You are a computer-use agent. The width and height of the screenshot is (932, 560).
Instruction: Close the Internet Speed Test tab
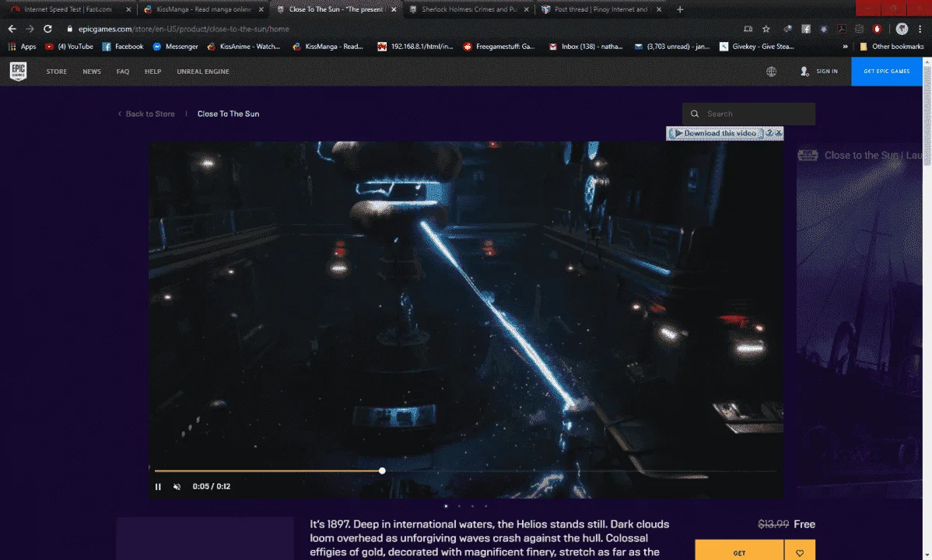coord(128,9)
